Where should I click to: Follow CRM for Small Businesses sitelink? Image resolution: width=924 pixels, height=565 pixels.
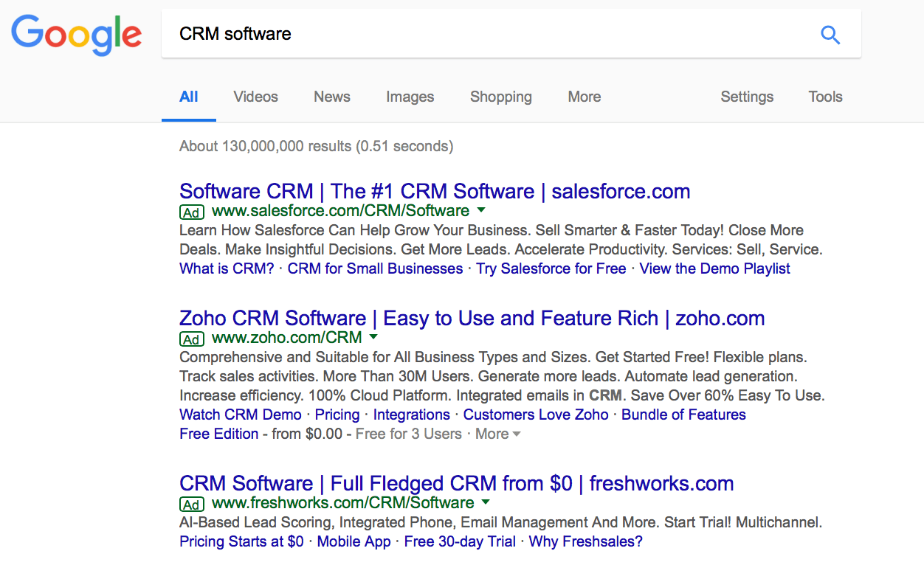(375, 268)
